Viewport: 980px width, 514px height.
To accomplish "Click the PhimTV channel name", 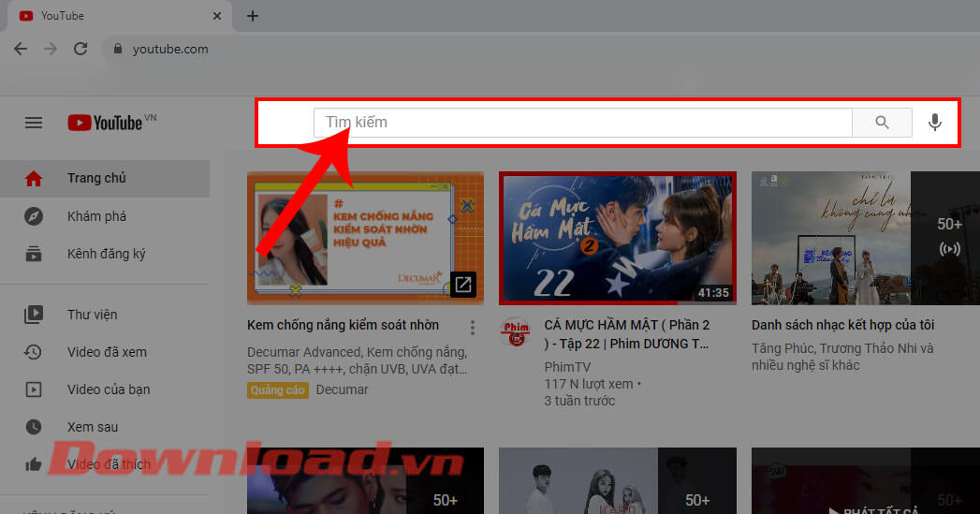I will (567, 367).
